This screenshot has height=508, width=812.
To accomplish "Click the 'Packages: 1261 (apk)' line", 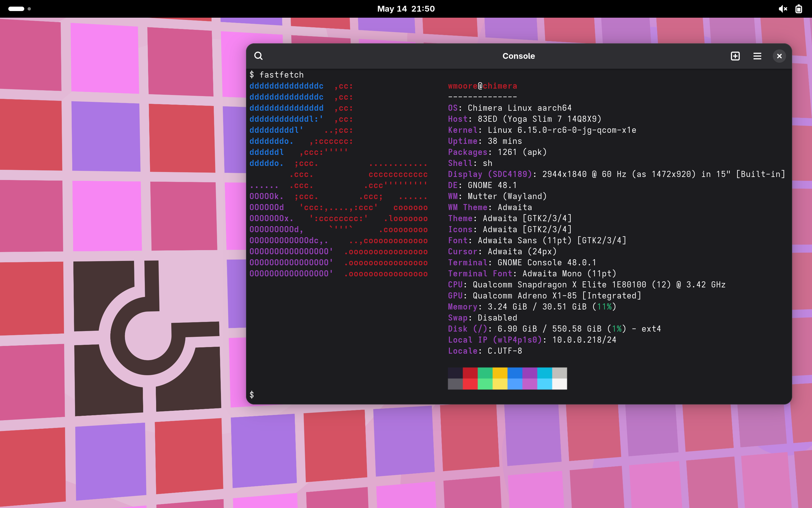I will point(498,152).
